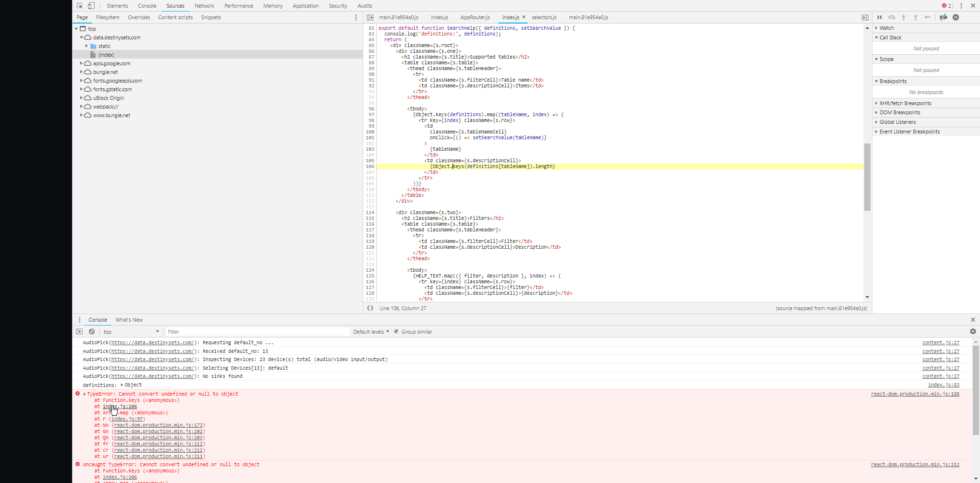
Task: Open the top execution context dropdown
Action: coord(131,332)
